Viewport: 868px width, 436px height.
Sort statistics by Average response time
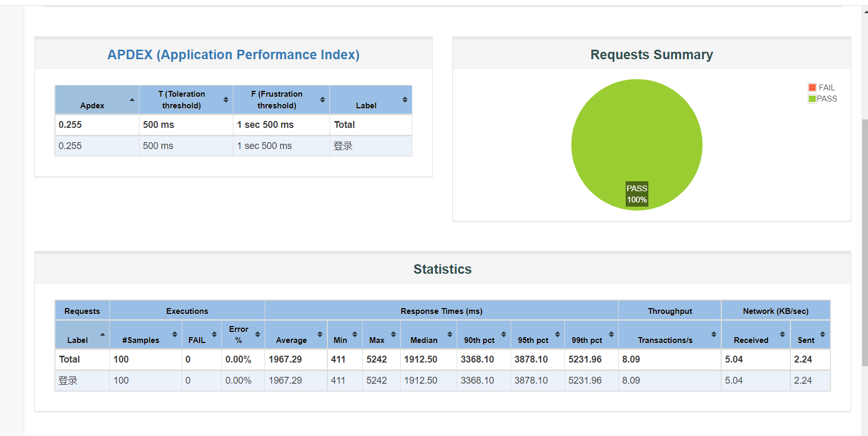pos(296,335)
